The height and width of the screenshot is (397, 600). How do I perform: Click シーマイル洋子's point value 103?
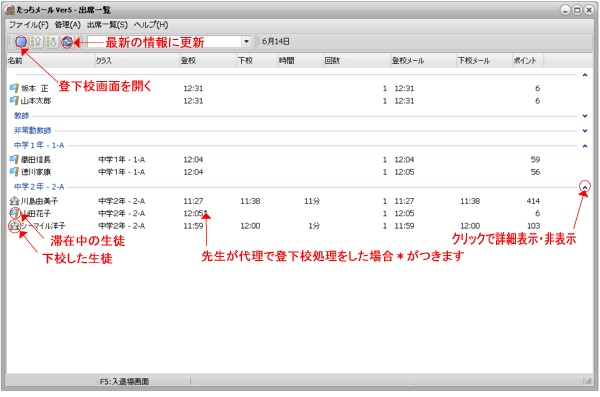pyautogui.click(x=533, y=226)
